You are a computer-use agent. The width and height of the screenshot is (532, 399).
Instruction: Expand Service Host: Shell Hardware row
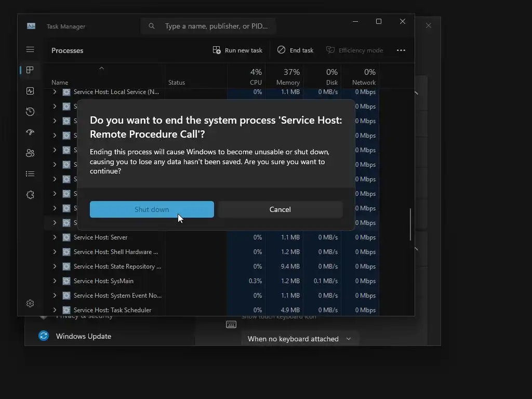55,252
